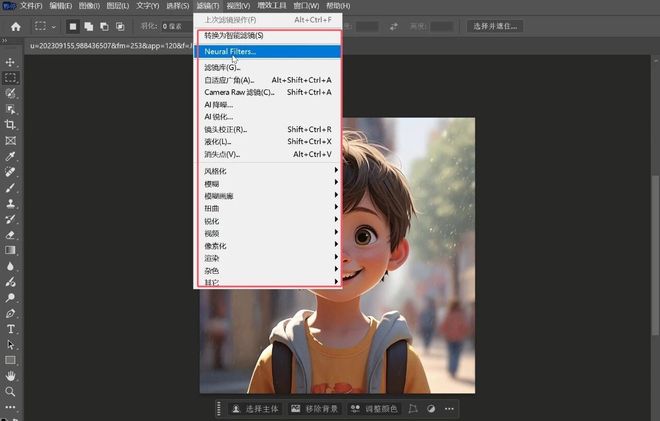This screenshot has width=660, height=421.
Task: Select the Type tool
Action: [10, 329]
